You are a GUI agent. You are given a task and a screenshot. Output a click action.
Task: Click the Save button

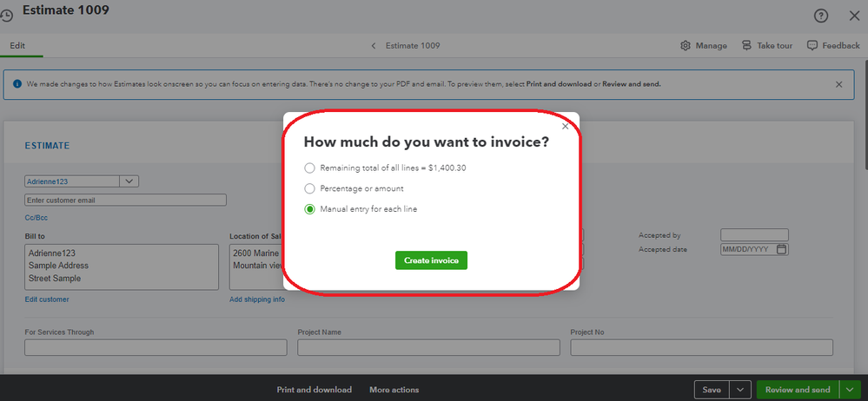712,390
